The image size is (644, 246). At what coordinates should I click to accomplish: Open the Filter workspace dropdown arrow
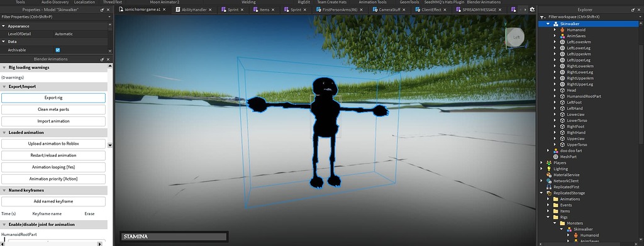coord(640,17)
